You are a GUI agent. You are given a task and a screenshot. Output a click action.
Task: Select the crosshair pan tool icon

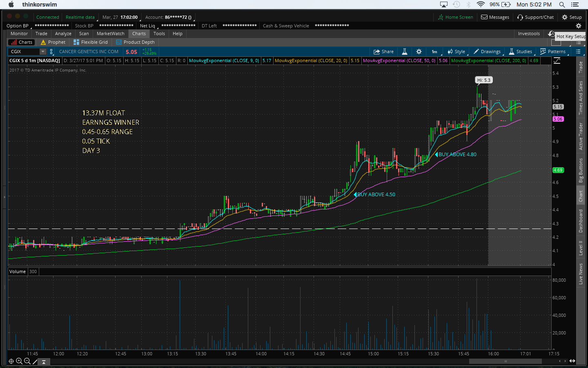(x=11, y=361)
